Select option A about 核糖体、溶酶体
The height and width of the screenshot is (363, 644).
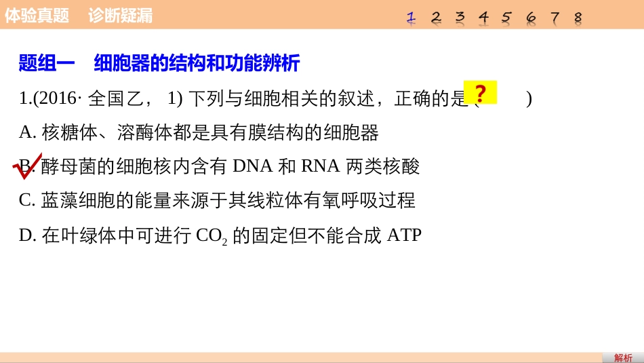pos(199,132)
